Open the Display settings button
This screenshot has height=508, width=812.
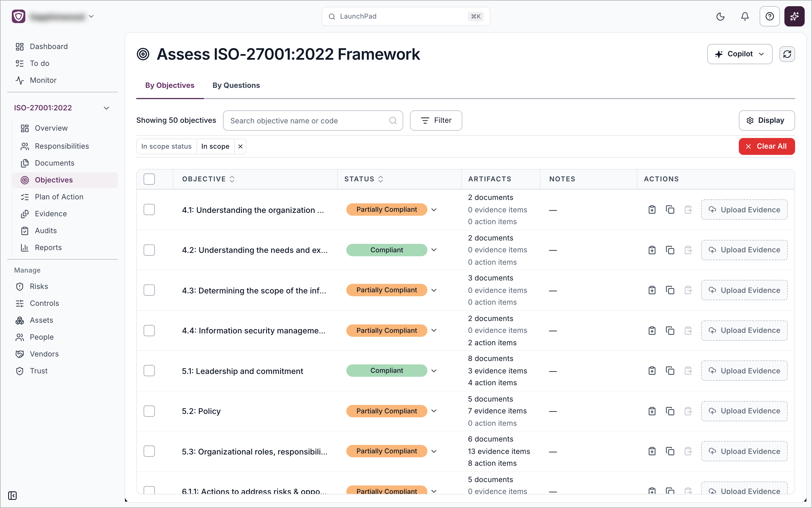[767, 121]
